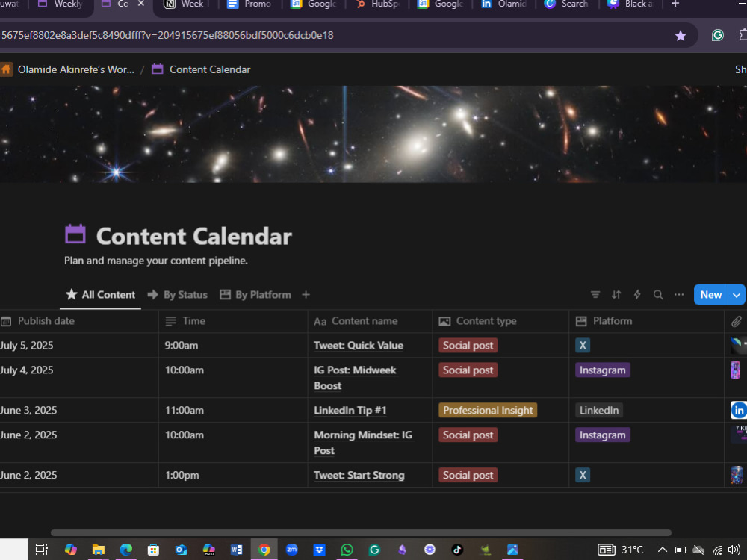The width and height of the screenshot is (747, 560).
Task: Open Dropbox from the taskbar
Action: tap(319, 550)
